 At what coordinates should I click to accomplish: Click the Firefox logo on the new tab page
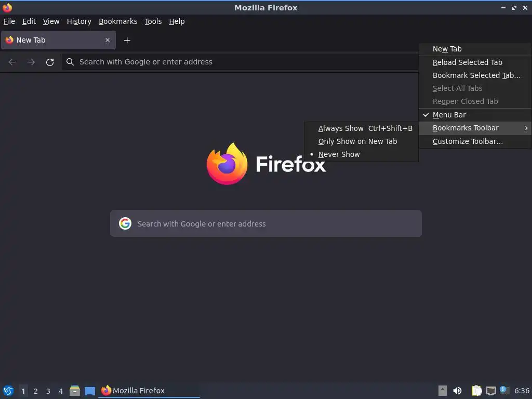227,164
